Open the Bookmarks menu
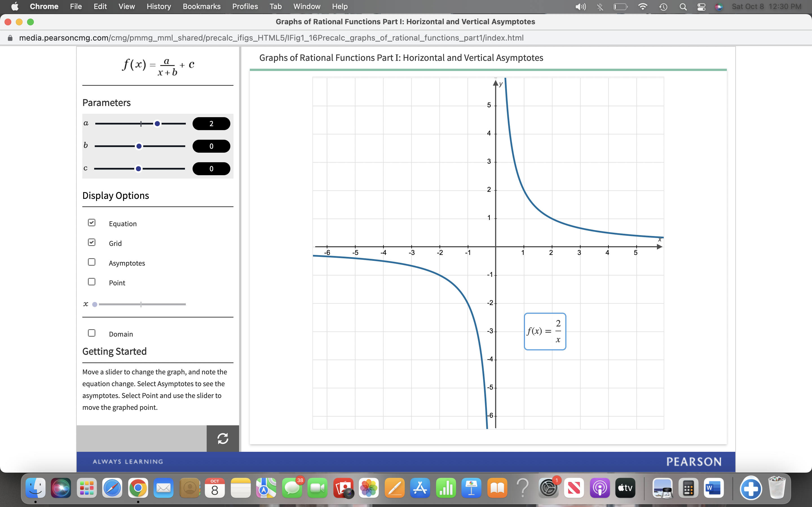Viewport: 812px width, 507px height. 201,7
